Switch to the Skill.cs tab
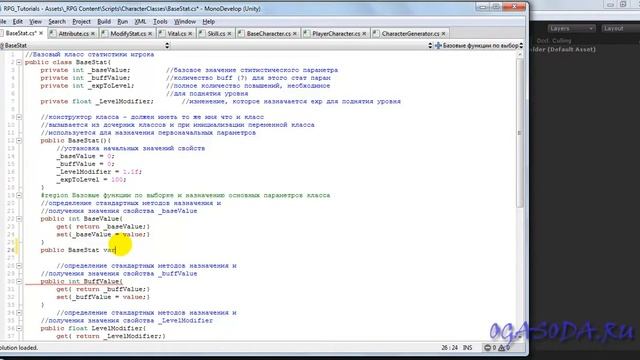640x360 pixels. click(x=216, y=33)
